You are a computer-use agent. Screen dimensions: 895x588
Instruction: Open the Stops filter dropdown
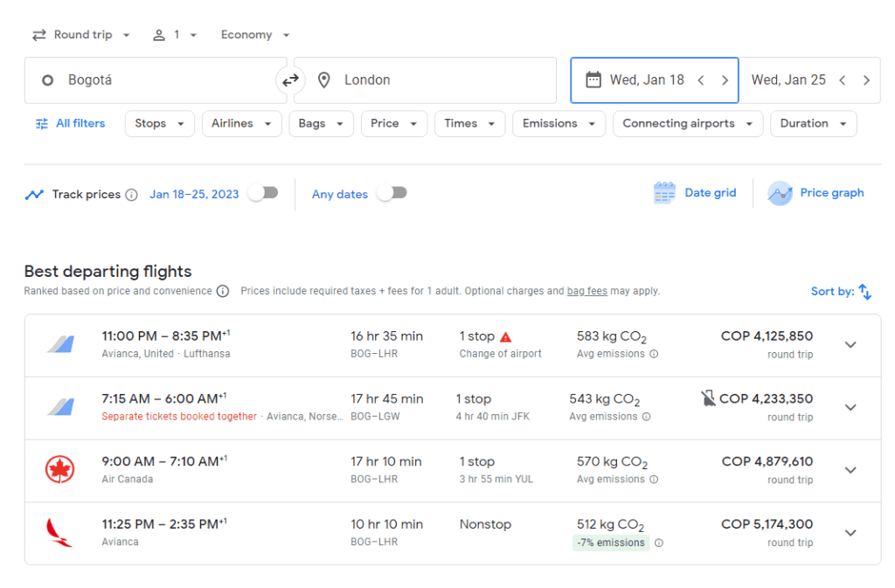point(159,123)
